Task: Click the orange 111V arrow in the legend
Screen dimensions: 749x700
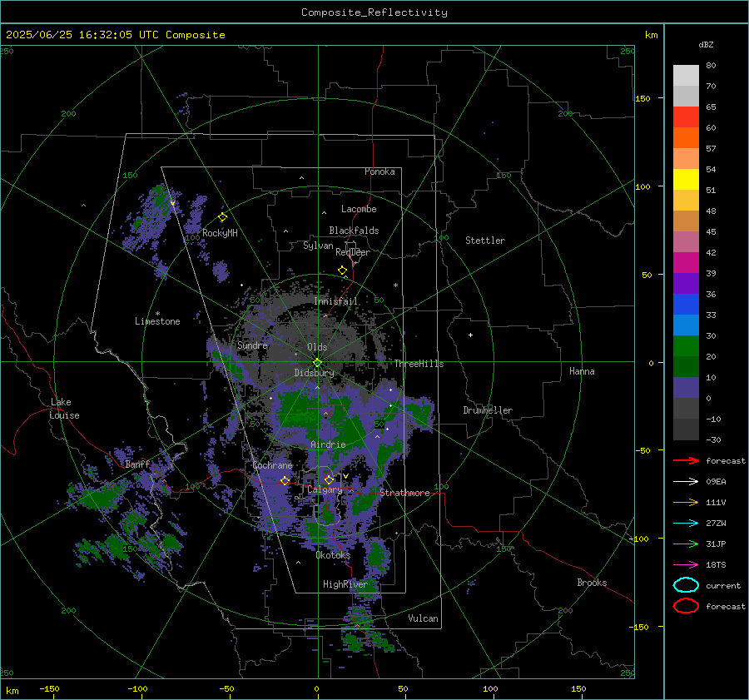Action: click(x=687, y=502)
